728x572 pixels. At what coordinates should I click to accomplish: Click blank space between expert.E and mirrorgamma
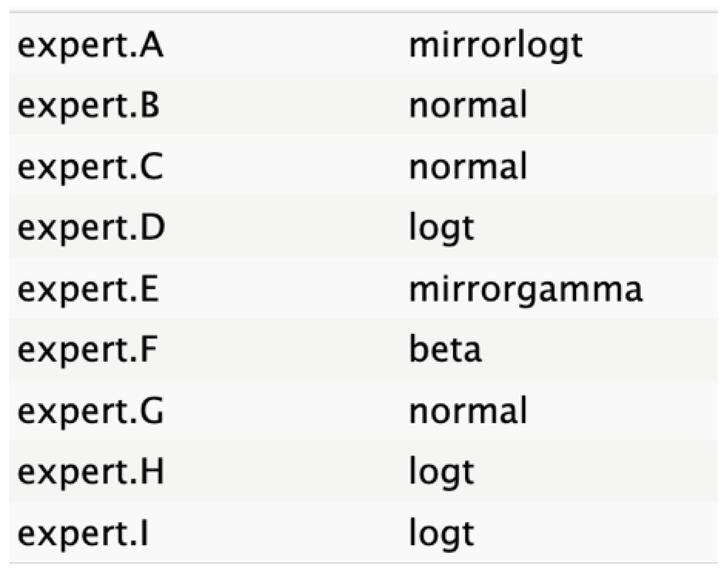coord(285,290)
